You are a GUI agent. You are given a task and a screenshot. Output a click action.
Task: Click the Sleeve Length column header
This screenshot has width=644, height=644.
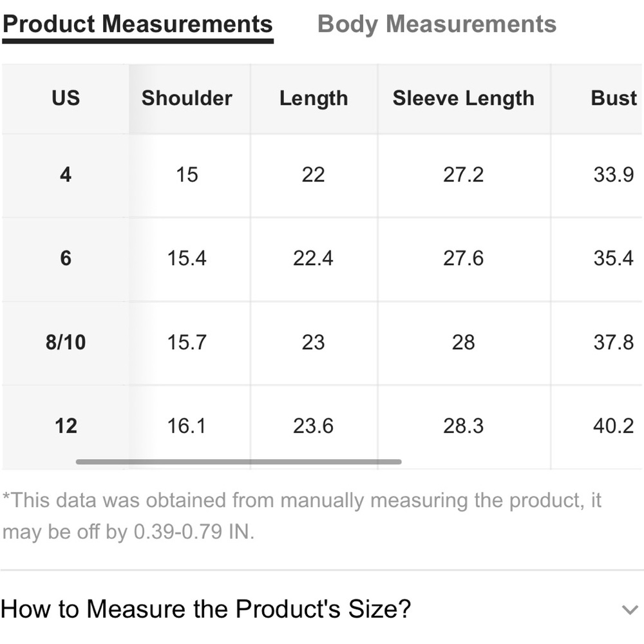click(463, 99)
